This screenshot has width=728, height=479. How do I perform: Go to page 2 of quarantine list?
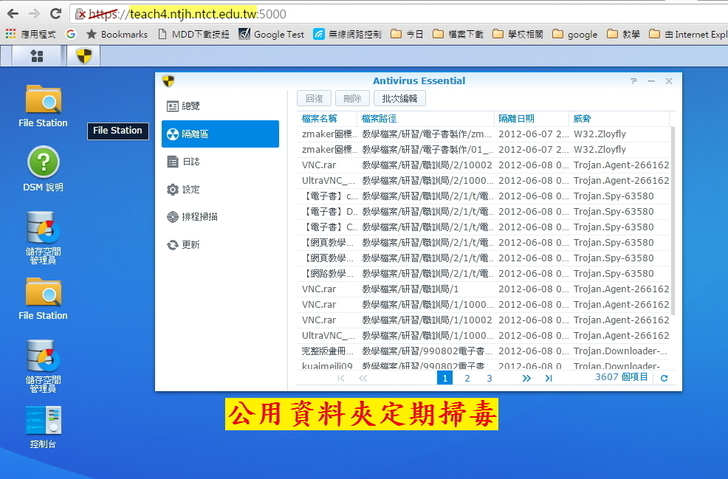coord(467,378)
